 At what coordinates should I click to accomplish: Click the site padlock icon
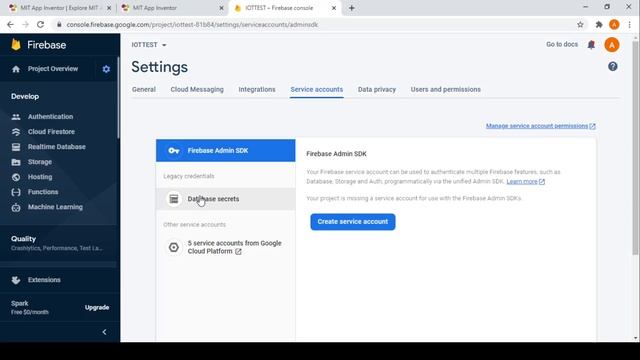[59, 24]
